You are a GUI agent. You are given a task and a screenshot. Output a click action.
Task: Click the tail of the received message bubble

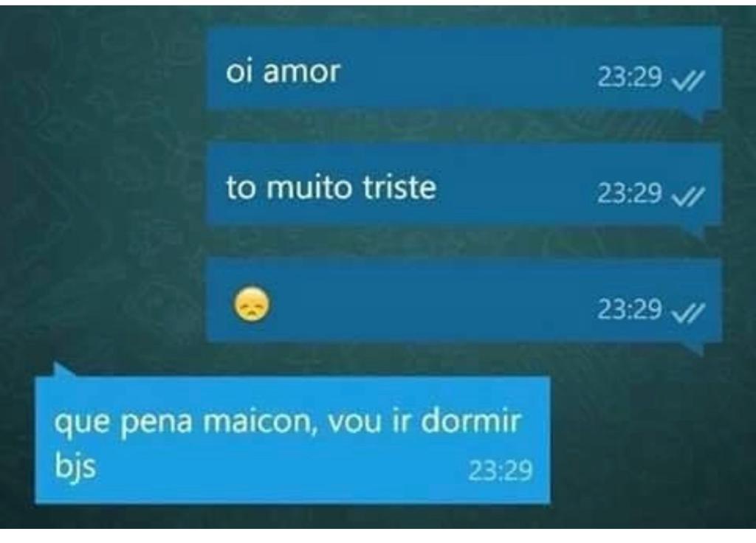click(63, 370)
